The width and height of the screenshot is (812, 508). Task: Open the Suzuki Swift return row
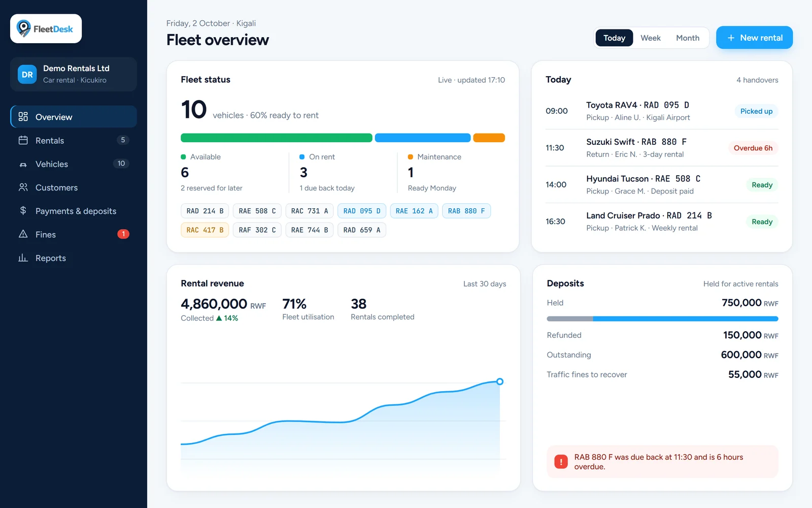point(662,148)
